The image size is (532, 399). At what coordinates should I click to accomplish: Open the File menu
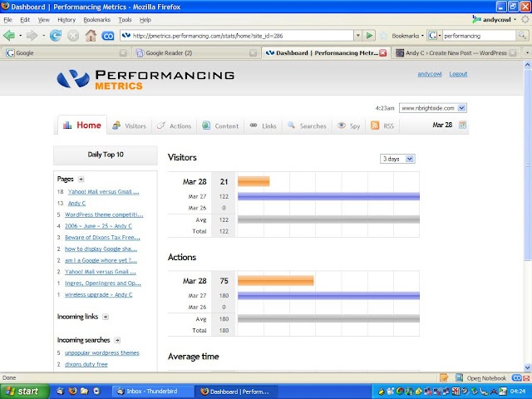tap(7, 20)
